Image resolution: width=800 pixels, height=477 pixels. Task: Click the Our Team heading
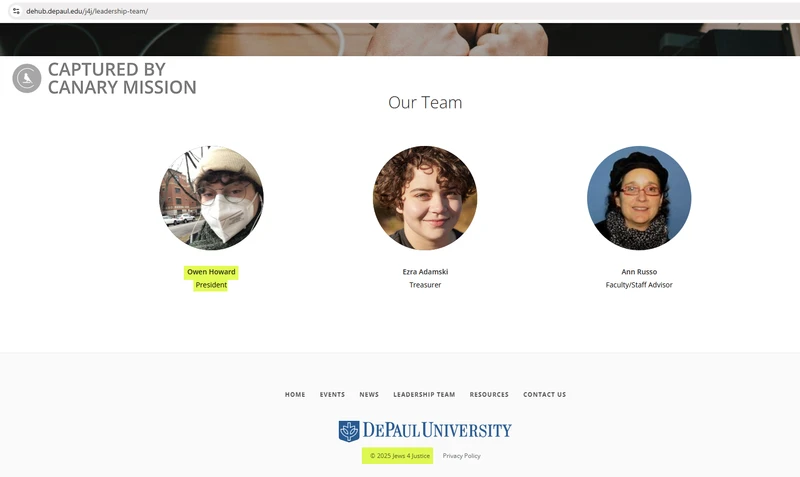point(425,102)
